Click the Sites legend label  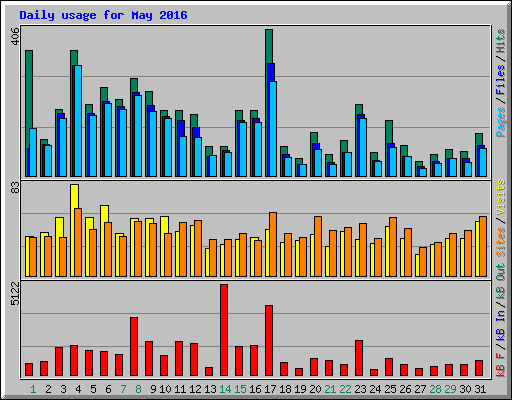(500, 242)
